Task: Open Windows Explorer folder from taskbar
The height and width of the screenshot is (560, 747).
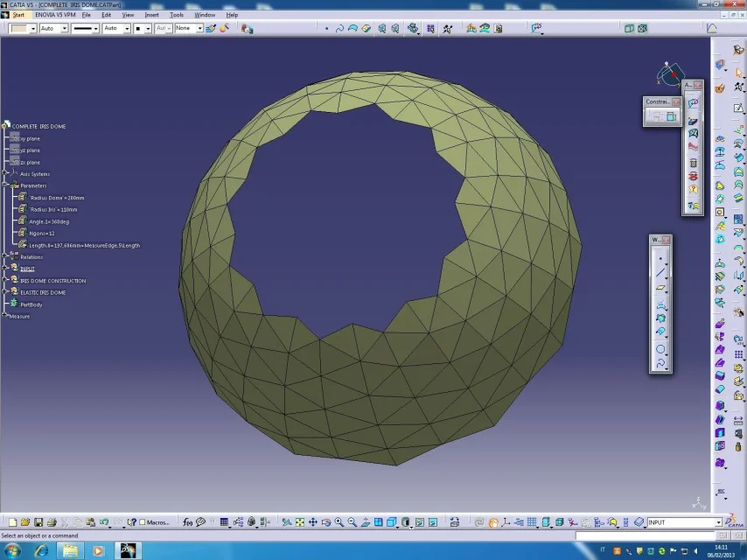Action: (x=70, y=551)
